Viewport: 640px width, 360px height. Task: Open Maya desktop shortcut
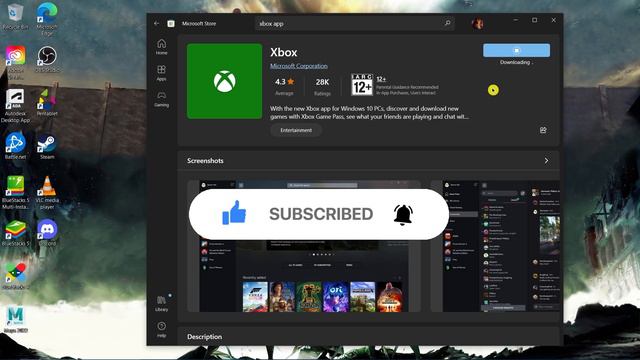16,320
